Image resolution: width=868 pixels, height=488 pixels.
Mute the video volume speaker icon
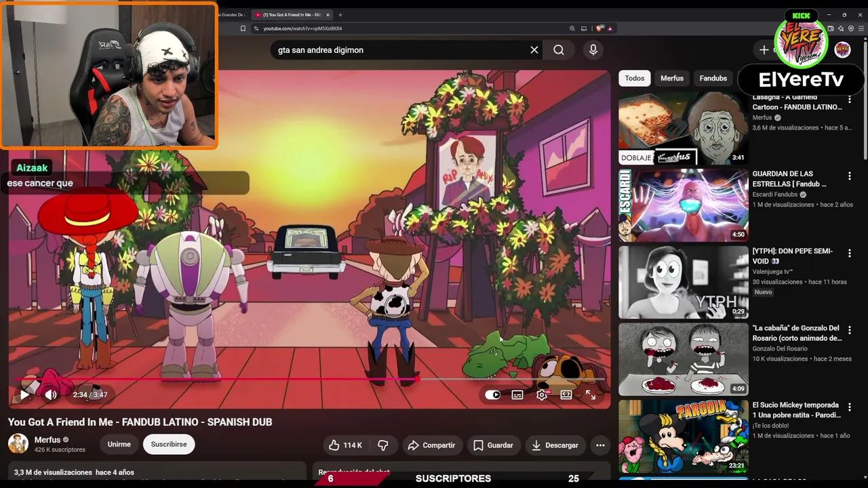pos(51,394)
